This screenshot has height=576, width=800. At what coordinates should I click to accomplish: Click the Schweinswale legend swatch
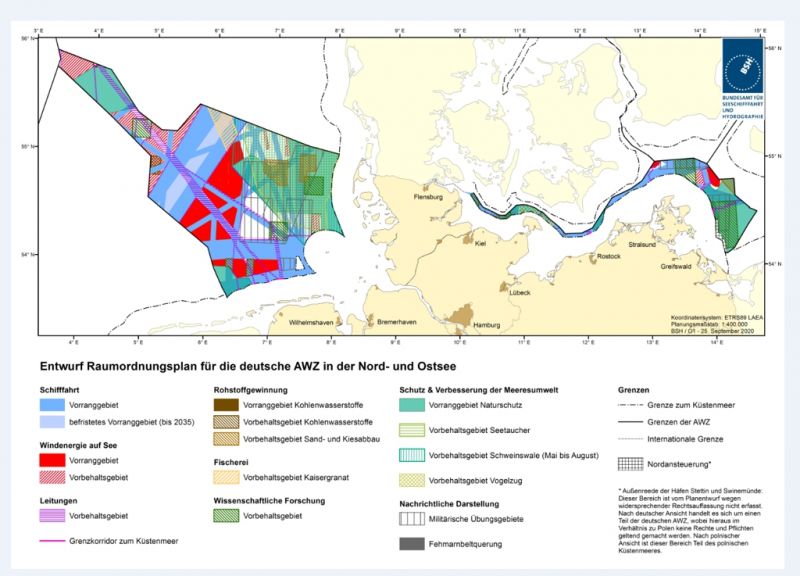coord(412,455)
